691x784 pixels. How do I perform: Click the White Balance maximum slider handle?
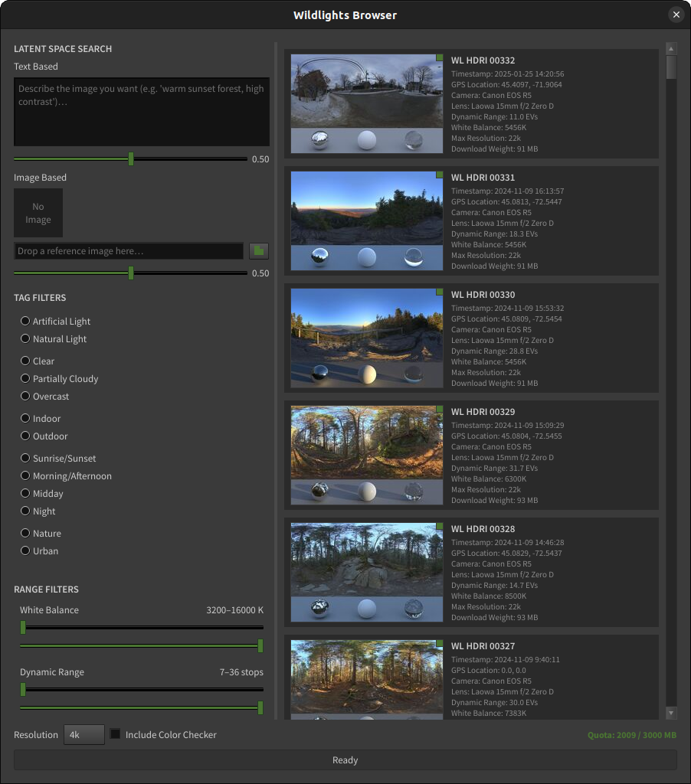260,645
